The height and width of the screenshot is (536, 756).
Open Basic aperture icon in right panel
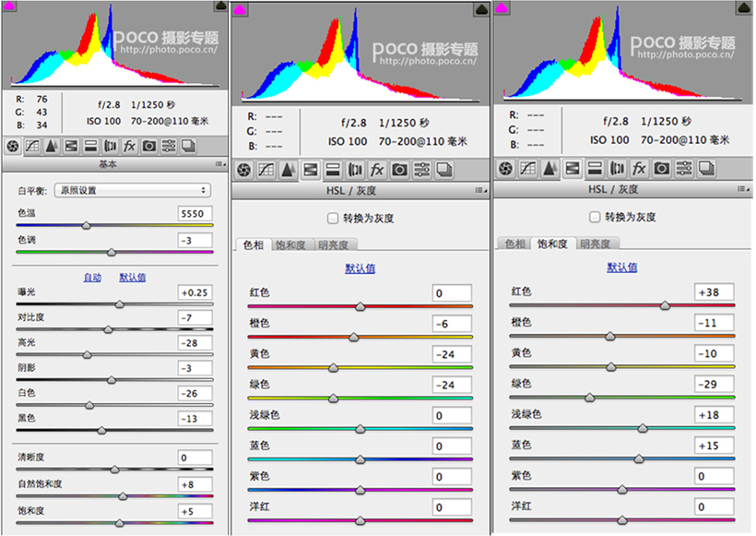click(506, 169)
